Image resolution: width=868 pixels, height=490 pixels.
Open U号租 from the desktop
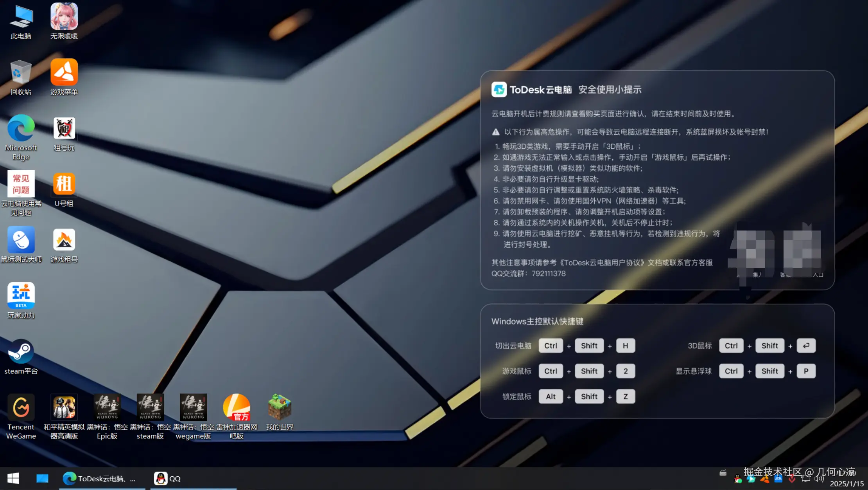64,184
